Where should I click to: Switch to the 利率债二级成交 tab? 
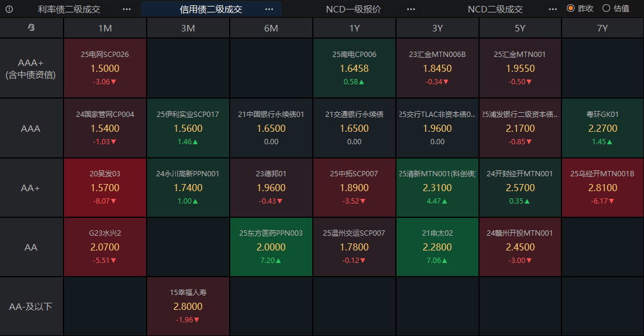pos(69,9)
